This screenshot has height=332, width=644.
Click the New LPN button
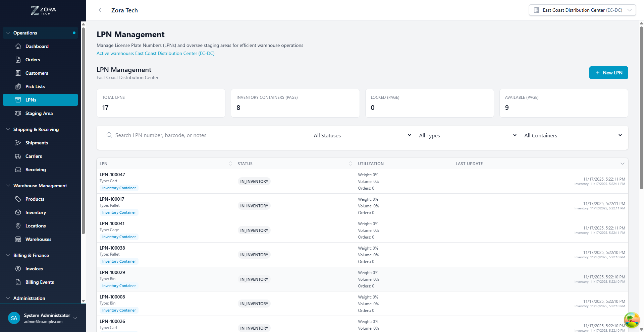tap(608, 73)
